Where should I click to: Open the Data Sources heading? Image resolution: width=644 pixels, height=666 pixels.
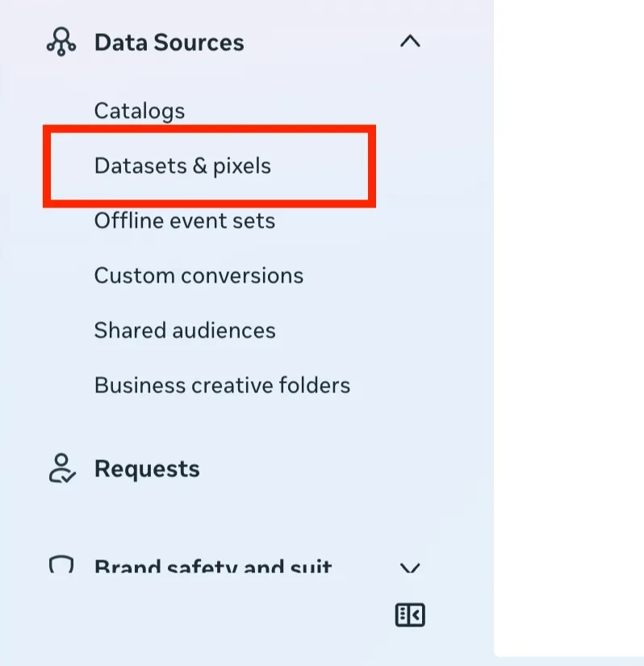(169, 43)
